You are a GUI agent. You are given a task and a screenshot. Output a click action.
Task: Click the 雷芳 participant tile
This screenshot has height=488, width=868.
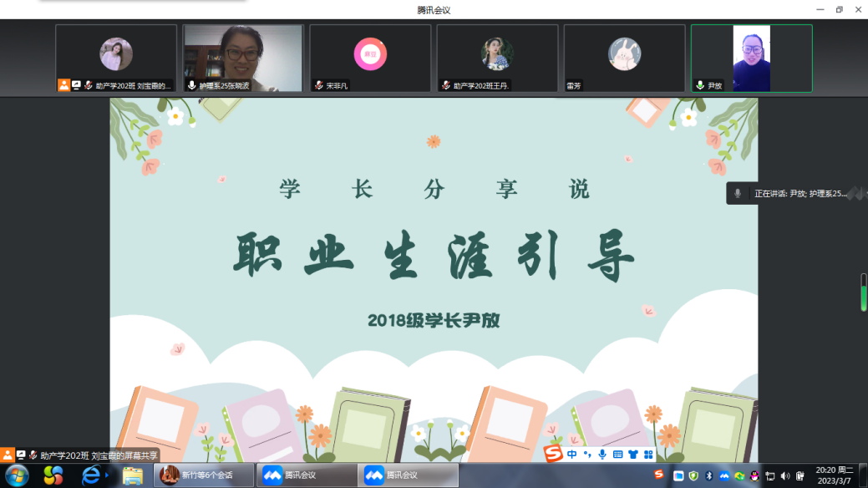[624, 58]
